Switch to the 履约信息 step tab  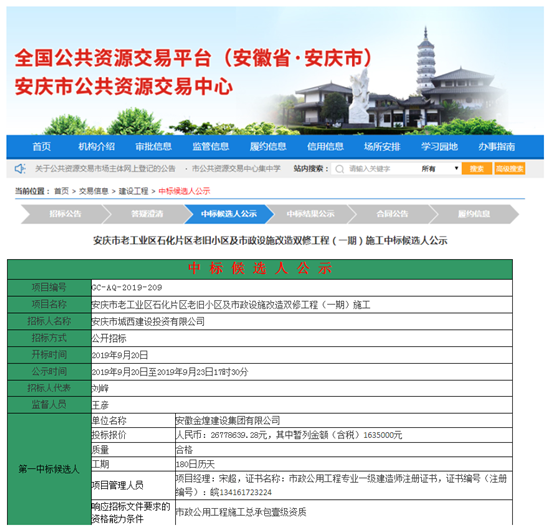coord(474,214)
